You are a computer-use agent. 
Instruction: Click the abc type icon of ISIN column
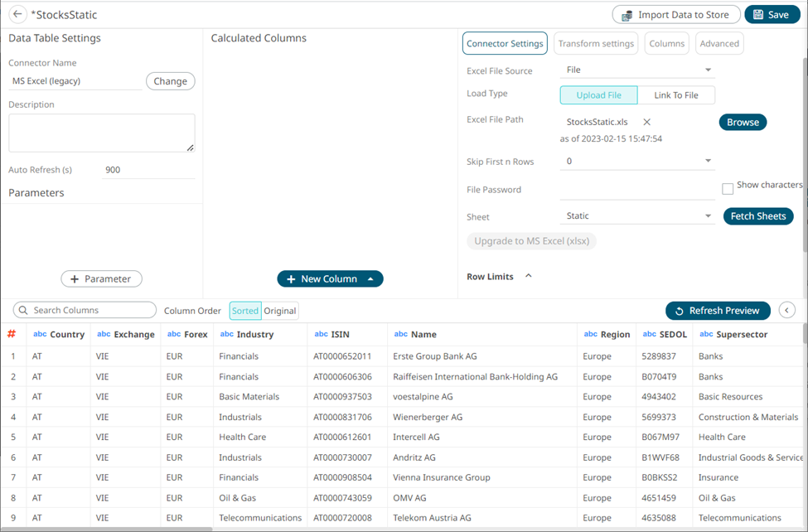321,334
